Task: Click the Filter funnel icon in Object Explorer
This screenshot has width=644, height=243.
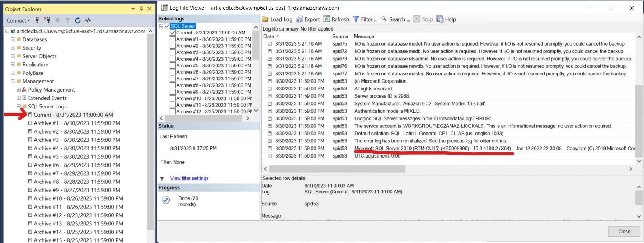Action: pos(67,20)
